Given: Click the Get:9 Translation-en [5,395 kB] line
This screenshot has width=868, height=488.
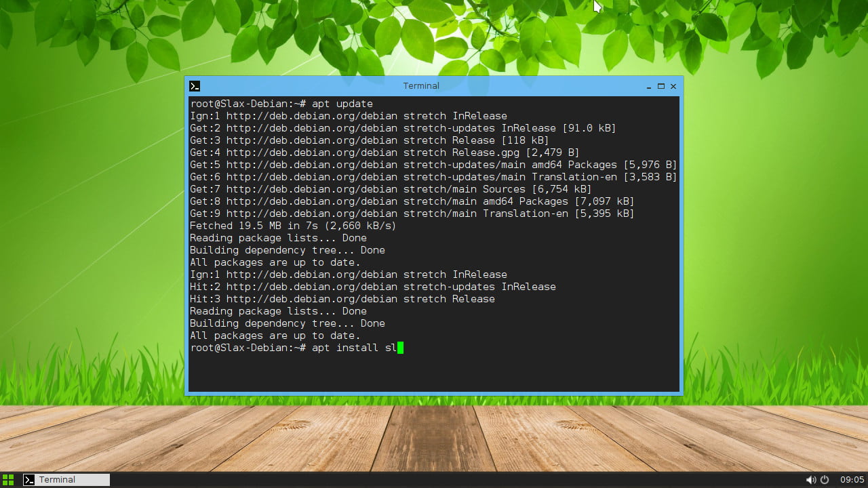Looking at the screenshot, I should pyautogui.click(x=412, y=213).
